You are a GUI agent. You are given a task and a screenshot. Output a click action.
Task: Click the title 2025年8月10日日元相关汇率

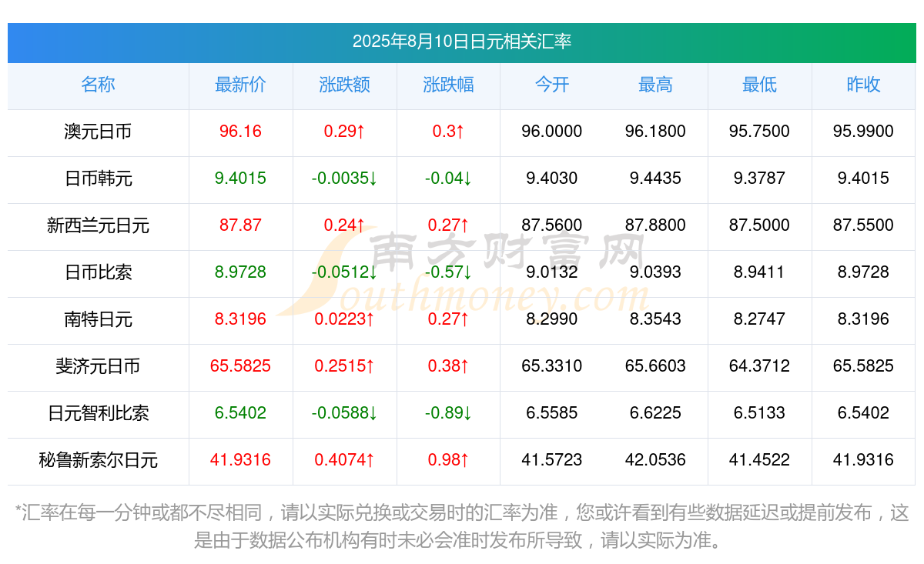click(x=462, y=42)
